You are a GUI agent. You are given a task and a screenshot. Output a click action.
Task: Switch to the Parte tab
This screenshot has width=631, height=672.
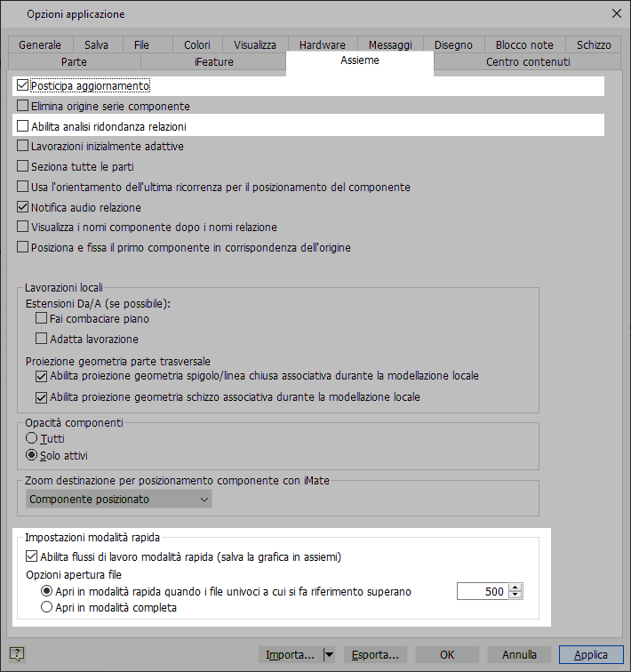tap(74, 61)
